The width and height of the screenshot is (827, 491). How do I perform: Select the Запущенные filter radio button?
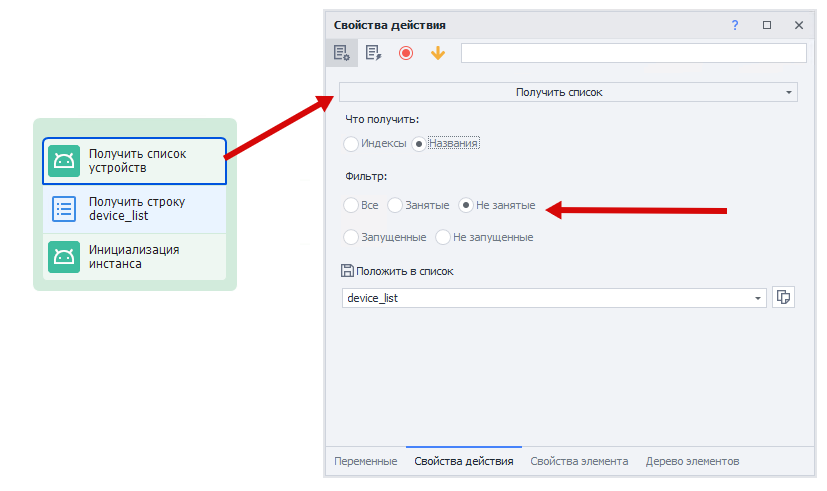pos(351,238)
